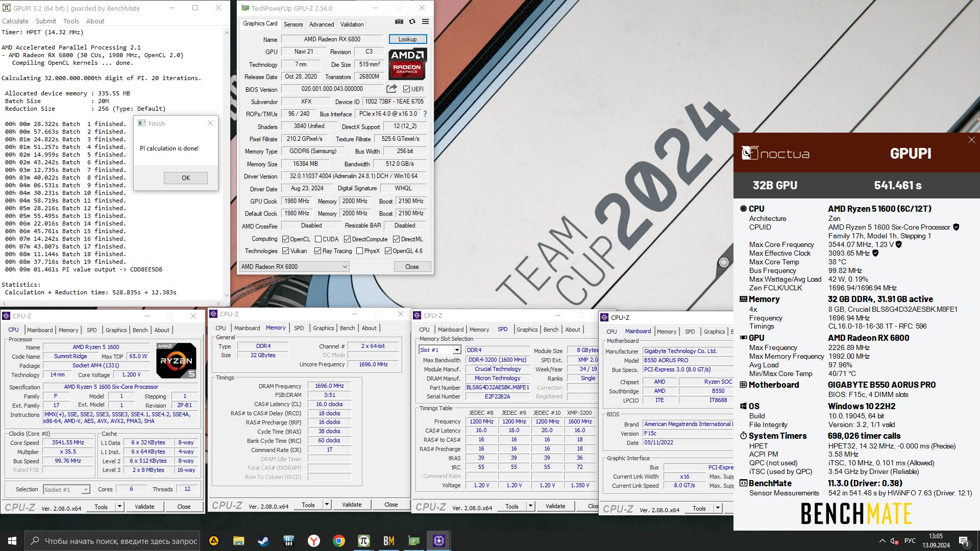Click the verified shield next to Max Effective Clock
Image resolution: width=980 pixels, height=551 pixels.
(875, 253)
